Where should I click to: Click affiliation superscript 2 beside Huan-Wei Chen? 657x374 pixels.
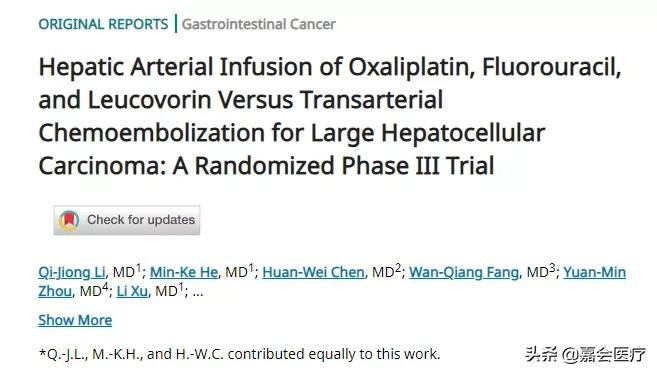[x=398, y=267]
